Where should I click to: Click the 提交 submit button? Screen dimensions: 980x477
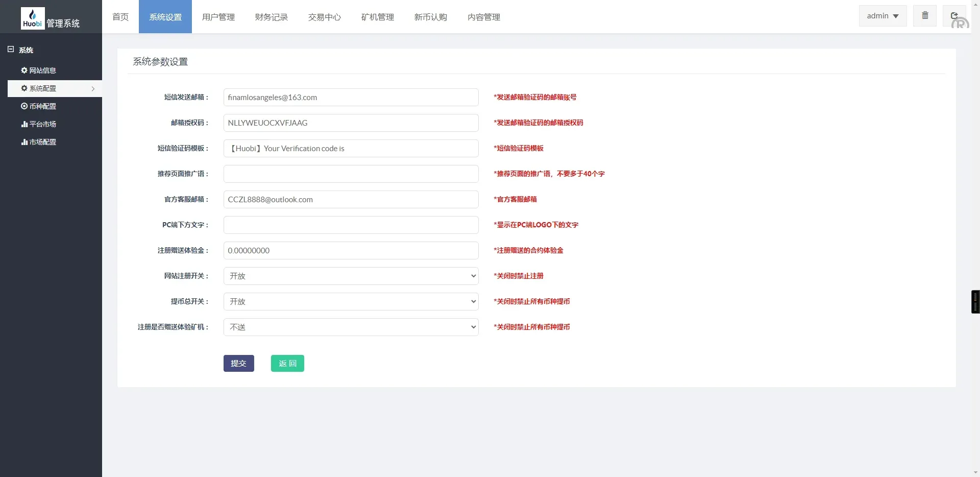(x=238, y=364)
